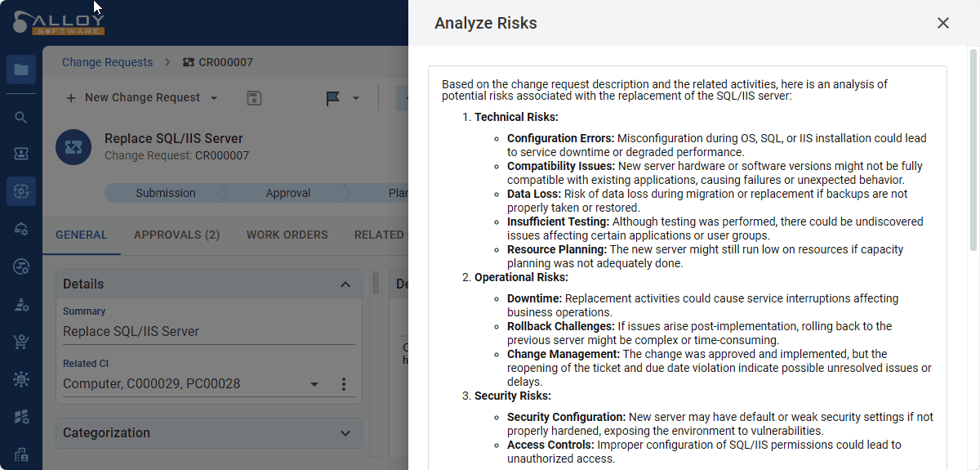Click the contact card sidebar icon
The width and height of the screenshot is (980, 470).
tap(21, 154)
